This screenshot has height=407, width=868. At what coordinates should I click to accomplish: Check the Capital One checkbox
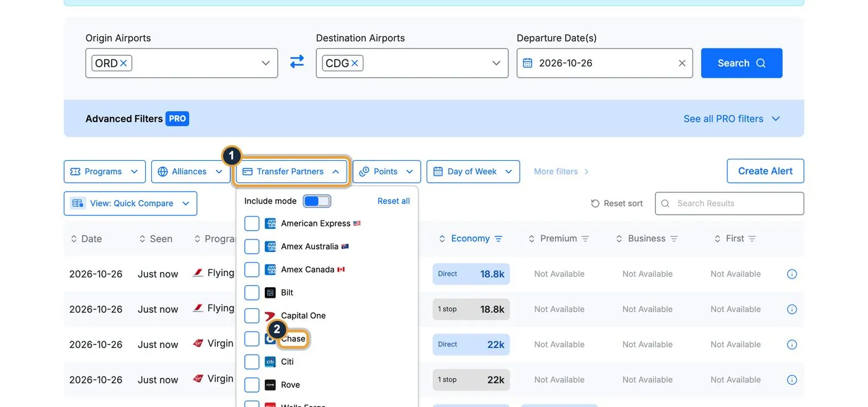coord(252,315)
